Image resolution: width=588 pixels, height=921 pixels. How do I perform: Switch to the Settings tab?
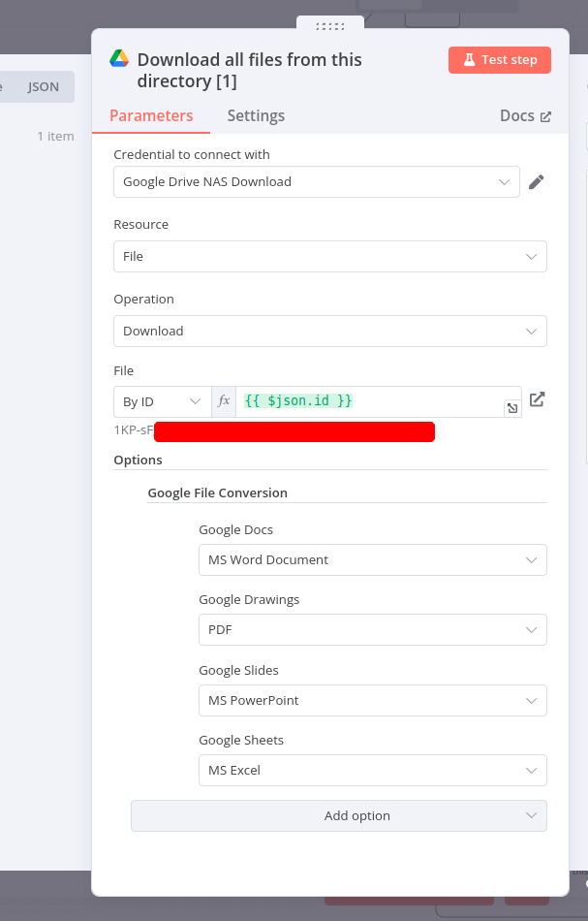pyautogui.click(x=256, y=114)
